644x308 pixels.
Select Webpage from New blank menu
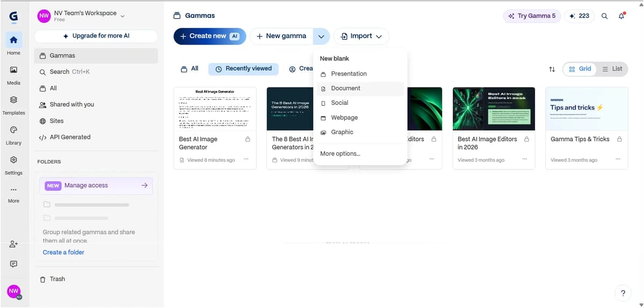pos(360,118)
